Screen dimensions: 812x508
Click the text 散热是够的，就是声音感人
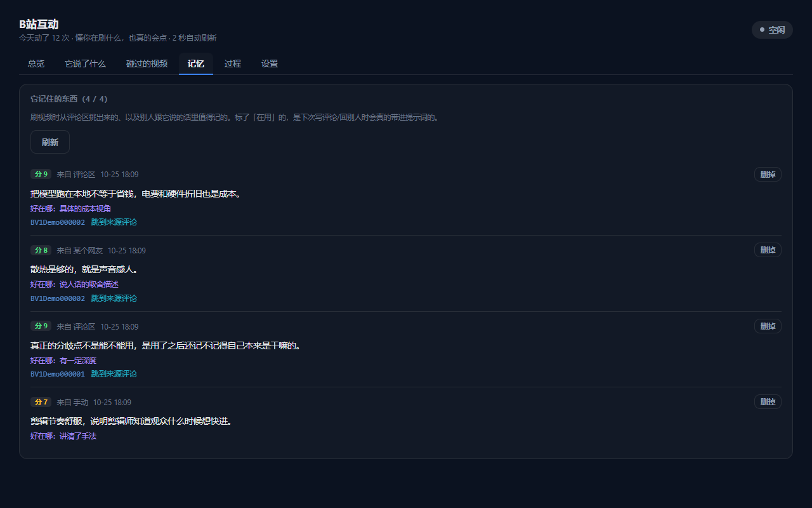[x=84, y=270]
